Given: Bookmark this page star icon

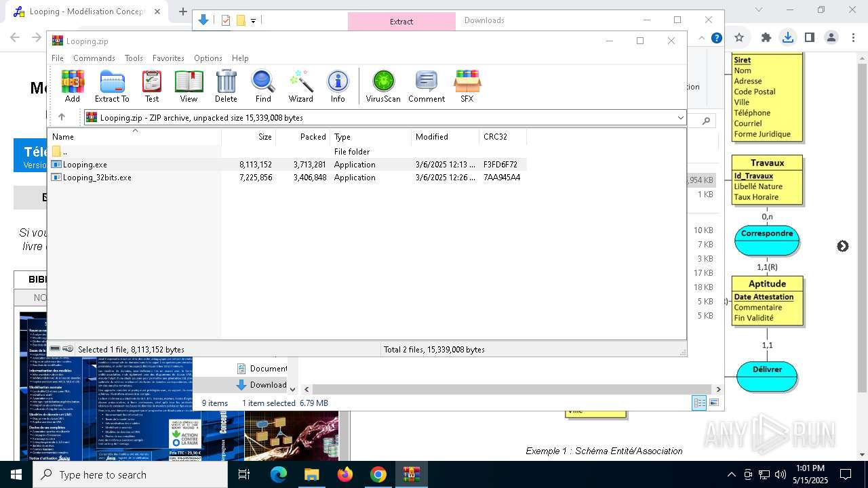Looking at the screenshot, I should pyautogui.click(x=739, y=38).
